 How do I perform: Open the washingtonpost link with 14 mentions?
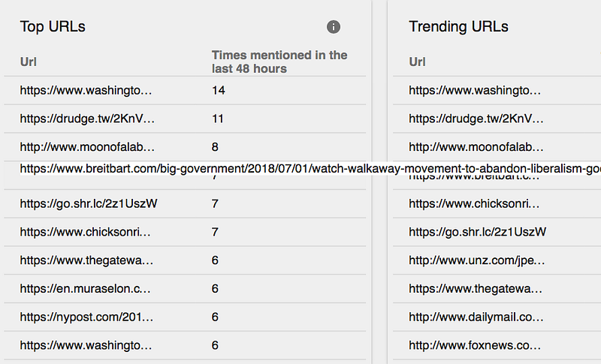tap(86, 91)
